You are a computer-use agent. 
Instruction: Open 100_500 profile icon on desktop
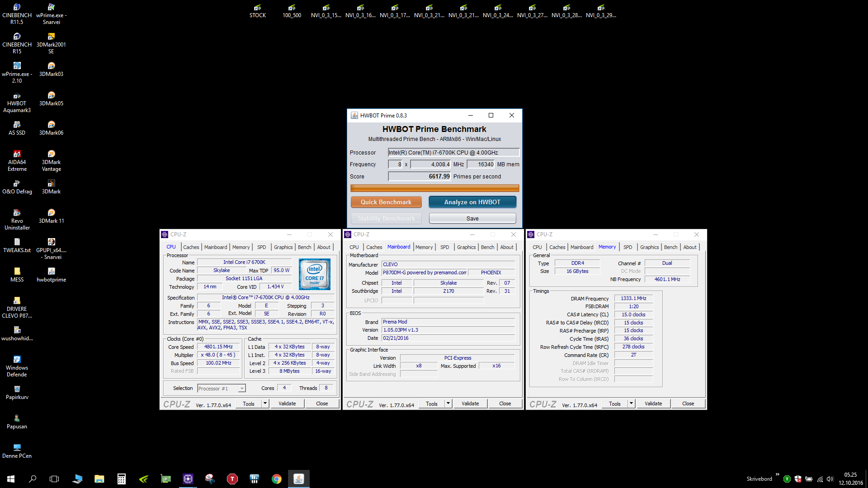click(x=292, y=11)
